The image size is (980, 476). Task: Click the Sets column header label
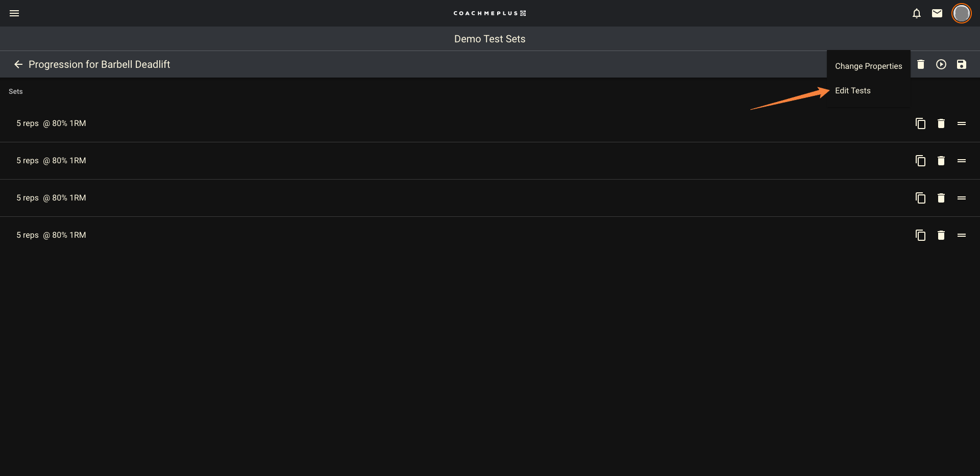click(15, 91)
